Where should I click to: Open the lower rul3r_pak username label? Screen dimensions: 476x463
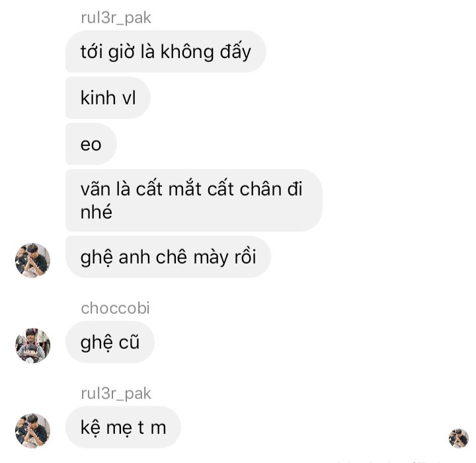point(116,393)
